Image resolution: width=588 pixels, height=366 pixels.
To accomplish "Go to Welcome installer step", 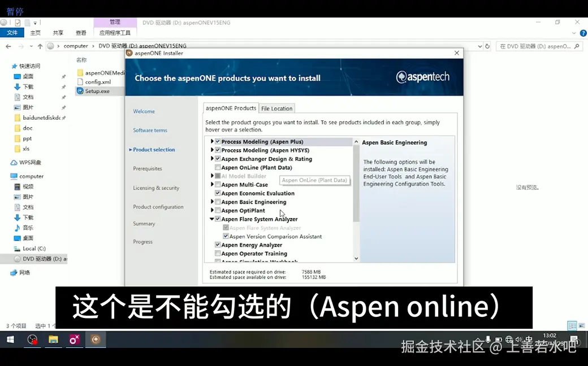I will coord(144,111).
